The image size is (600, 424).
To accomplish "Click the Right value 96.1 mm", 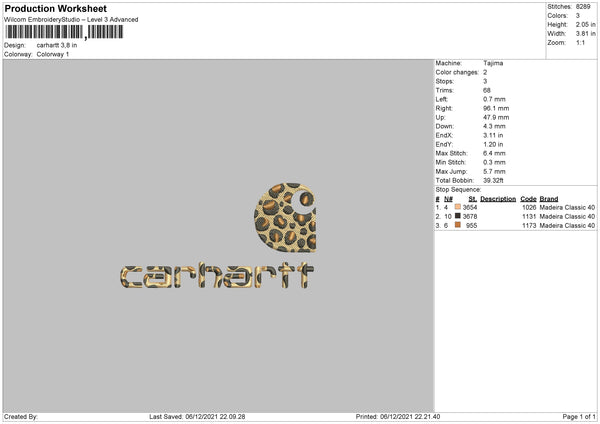I will click(496, 108).
